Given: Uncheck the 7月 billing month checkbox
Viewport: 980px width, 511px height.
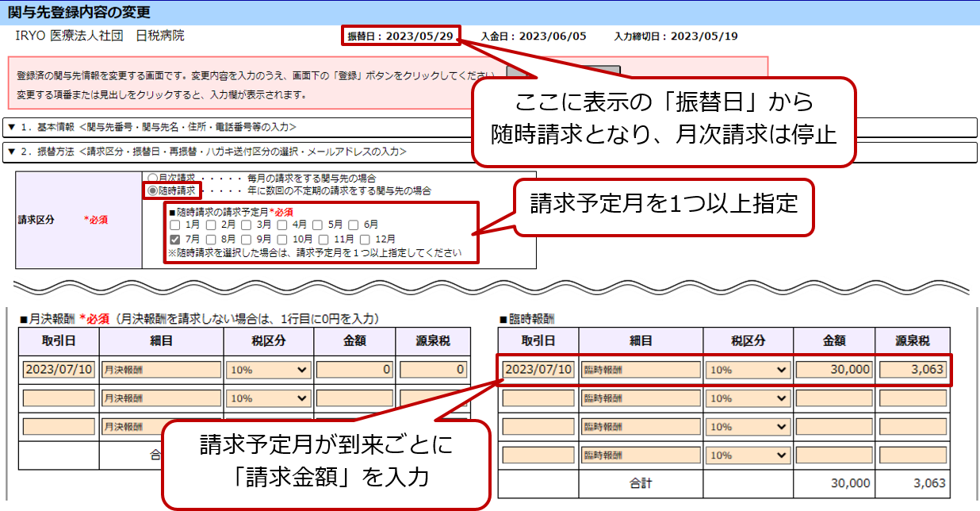Looking at the screenshot, I should pos(174,239).
